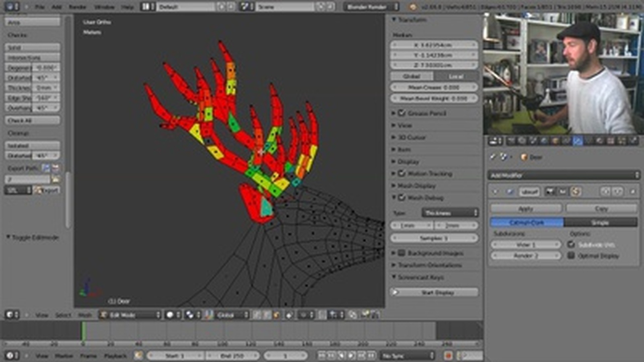Click the Apply modifier button
The height and width of the screenshot is (362, 644).
[x=526, y=208]
